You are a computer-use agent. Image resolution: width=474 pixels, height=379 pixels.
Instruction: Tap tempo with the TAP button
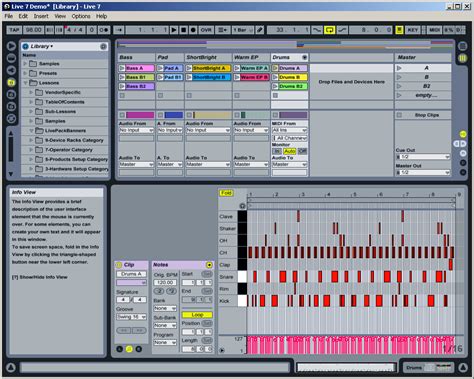pyautogui.click(x=14, y=30)
